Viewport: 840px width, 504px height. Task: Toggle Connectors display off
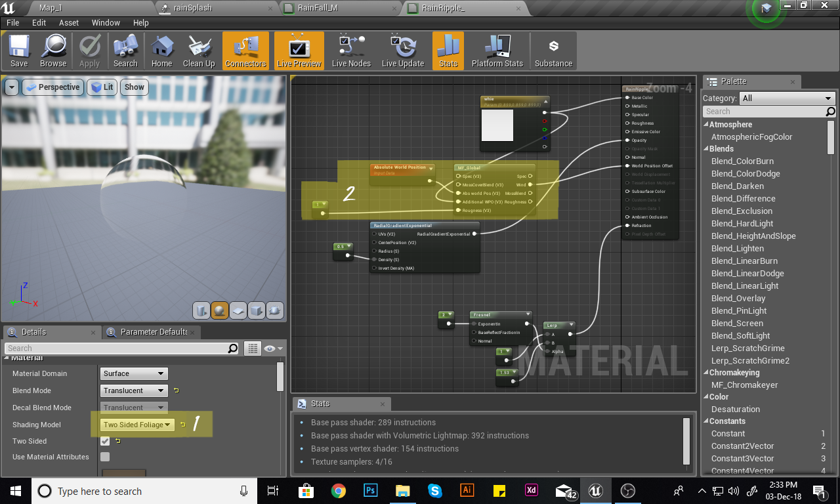coord(245,51)
